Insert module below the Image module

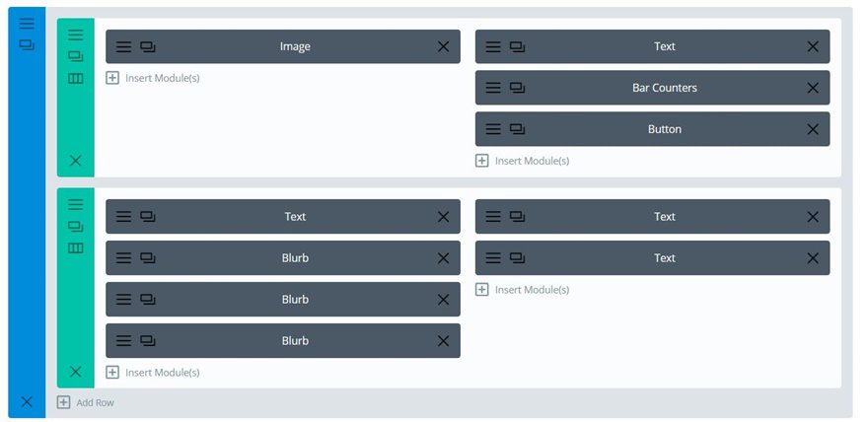pos(153,78)
